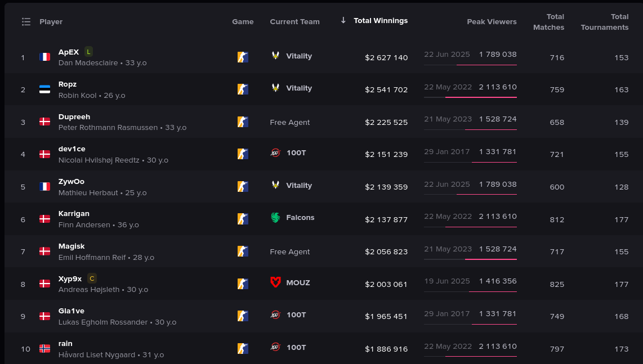
Task: Open Magisk player profile link
Action: [72, 246]
